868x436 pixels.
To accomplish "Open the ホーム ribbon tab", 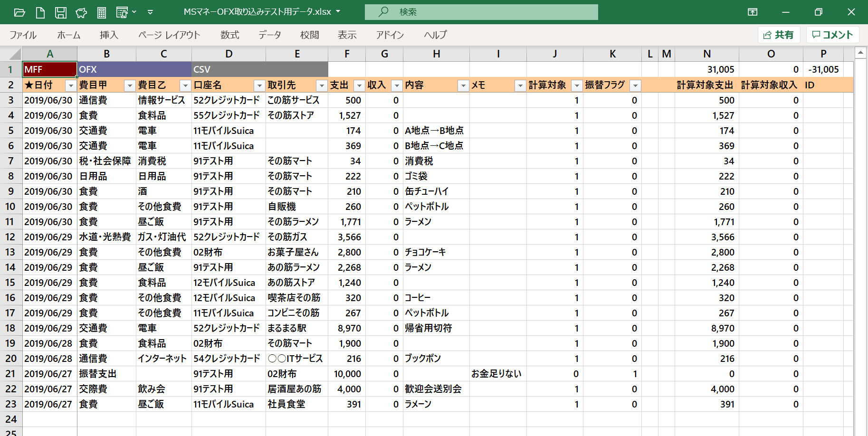I will click(69, 35).
